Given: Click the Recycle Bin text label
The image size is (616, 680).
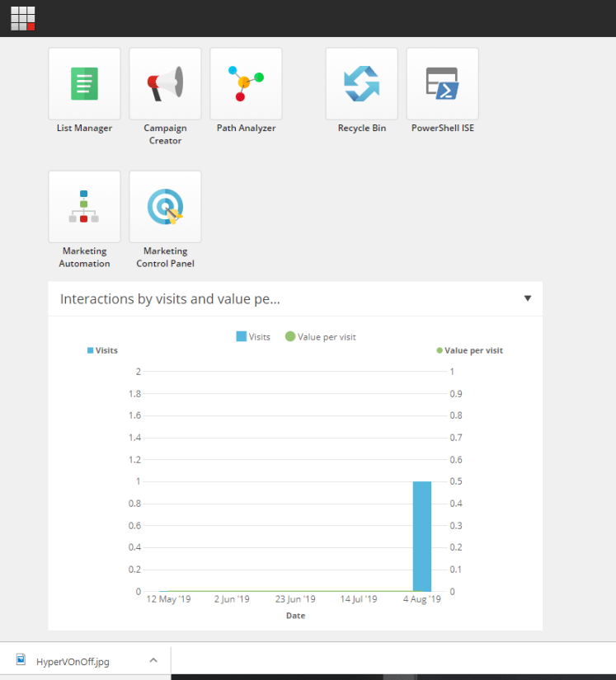Looking at the screenshot, I should pyautogui.click(x=361, y=129).
